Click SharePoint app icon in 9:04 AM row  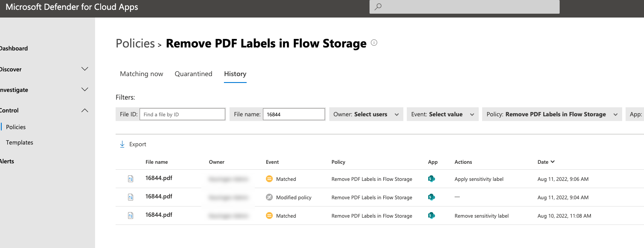[432, 197]
